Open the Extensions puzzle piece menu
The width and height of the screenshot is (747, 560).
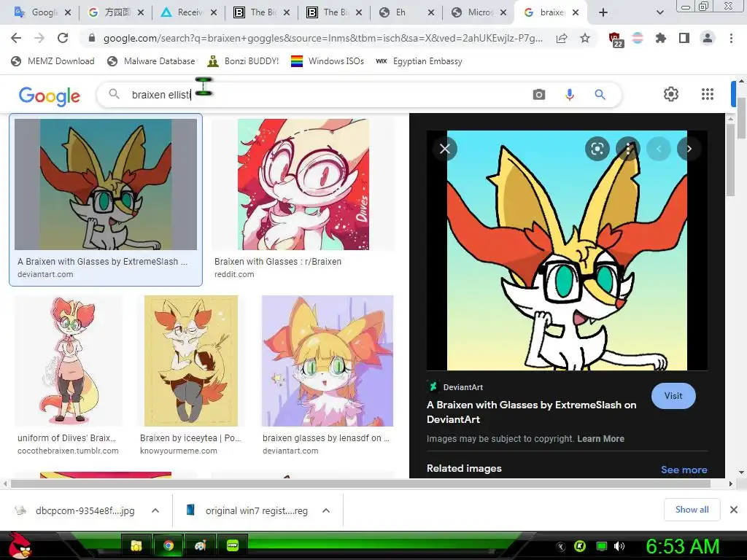tap(661, 38)
